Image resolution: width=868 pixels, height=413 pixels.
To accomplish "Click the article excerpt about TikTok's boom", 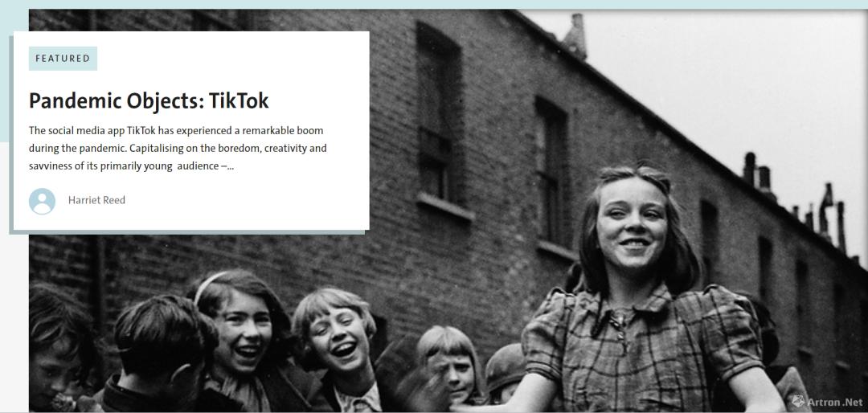I will 178,149.
